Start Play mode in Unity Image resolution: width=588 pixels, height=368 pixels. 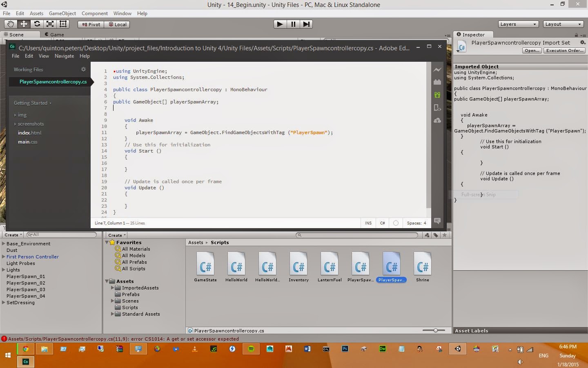click(280, 24)
